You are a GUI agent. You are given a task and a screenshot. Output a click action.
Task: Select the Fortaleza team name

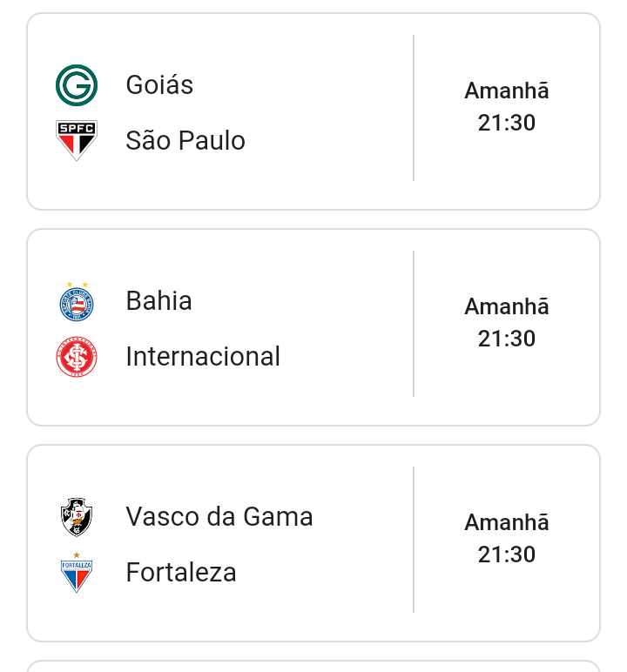click(x=181, y=573)
